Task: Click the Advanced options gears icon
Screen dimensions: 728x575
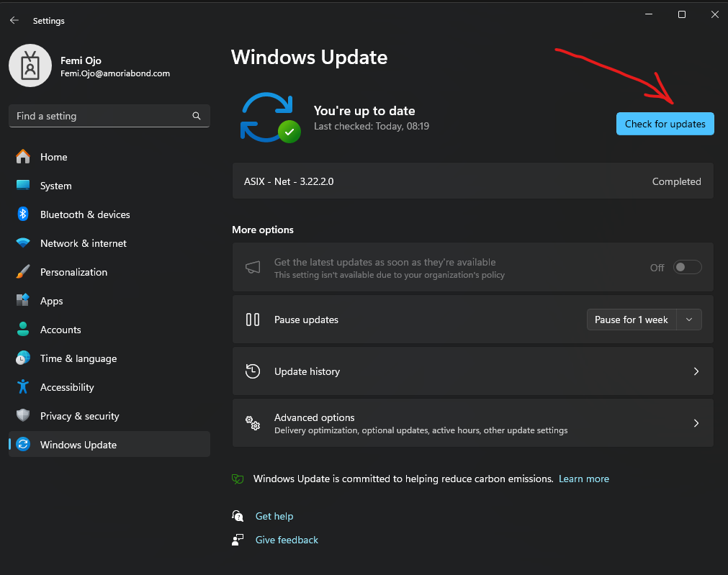Action: [x=253, y=422]
